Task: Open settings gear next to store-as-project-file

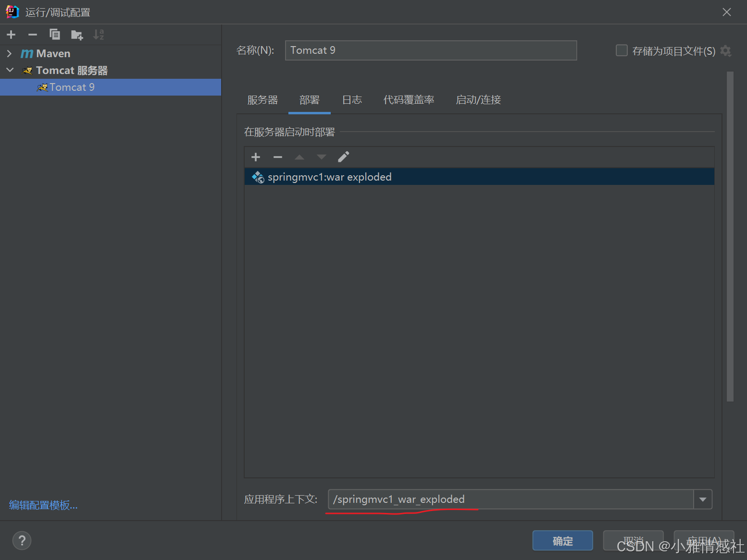Action: point(726,51)
